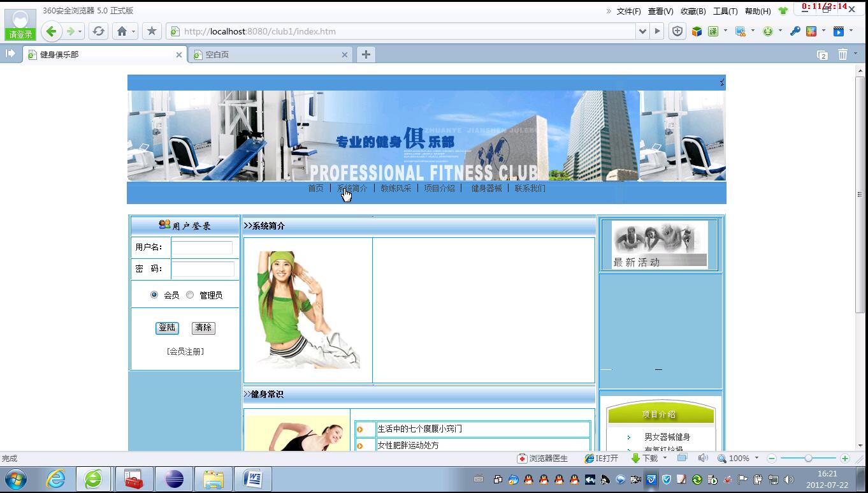Zoom in with the green plus button
The image size is (868, 493).
click(844, 458)
